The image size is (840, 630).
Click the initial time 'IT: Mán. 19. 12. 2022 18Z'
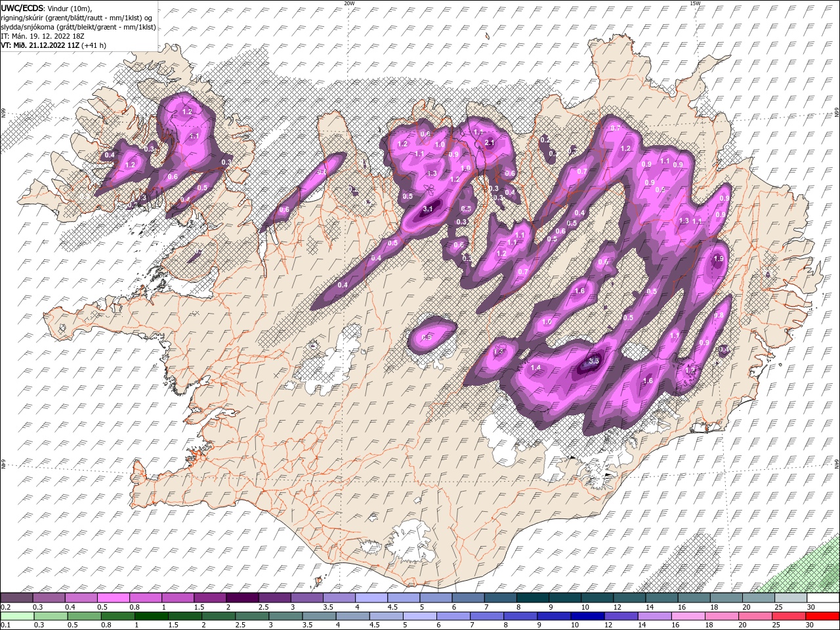tap(42, 36)
